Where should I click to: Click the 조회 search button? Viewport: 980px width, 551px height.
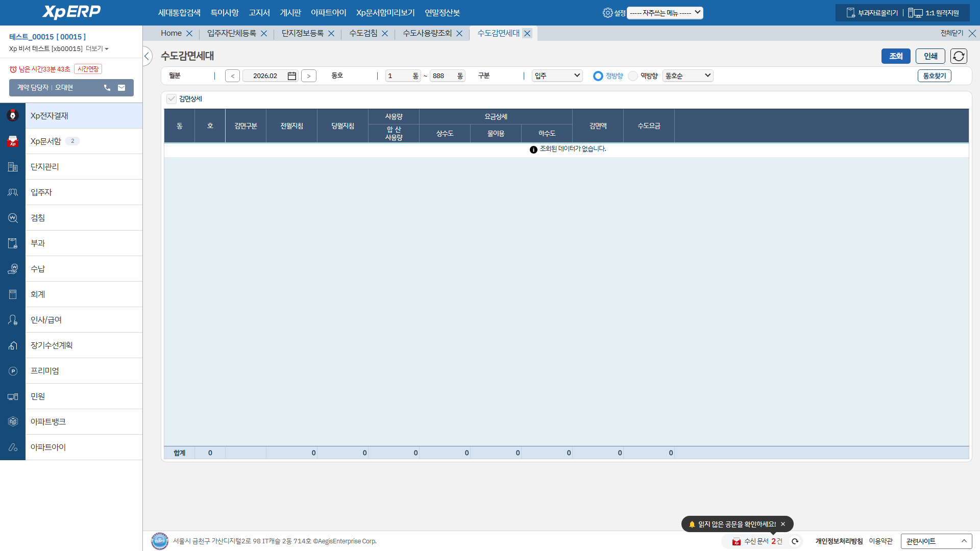pyautogui.click(x=895, y=56)
